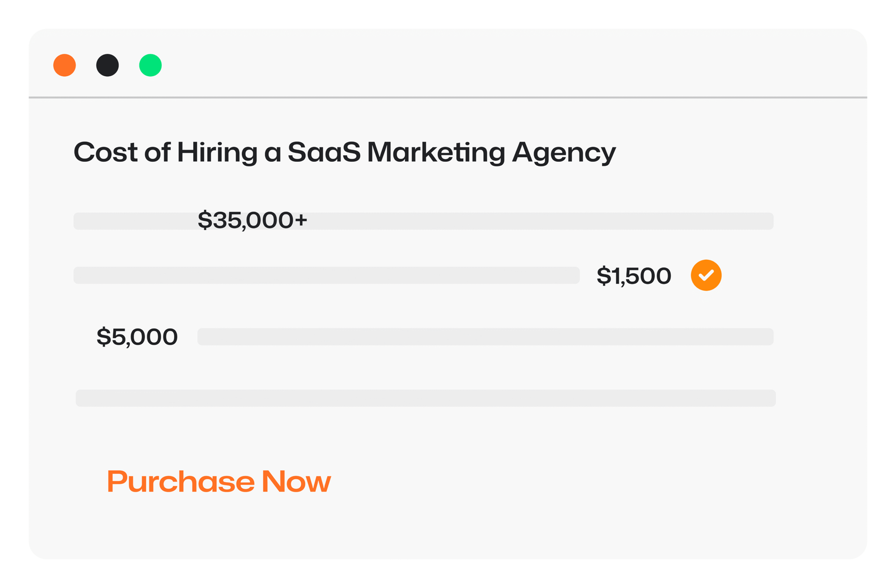Click the word "Marketing" in the heading

(436, 152)
